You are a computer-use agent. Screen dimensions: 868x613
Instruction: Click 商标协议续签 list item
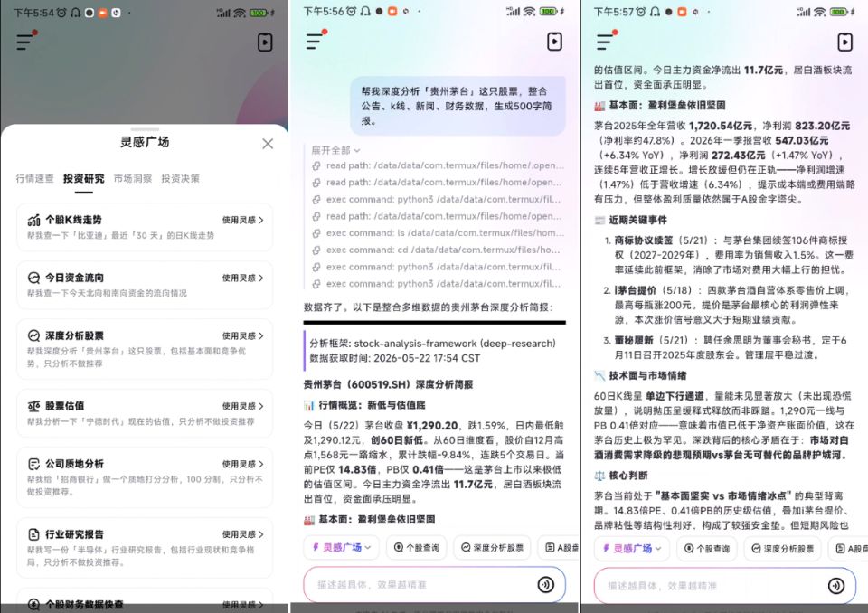731,255
